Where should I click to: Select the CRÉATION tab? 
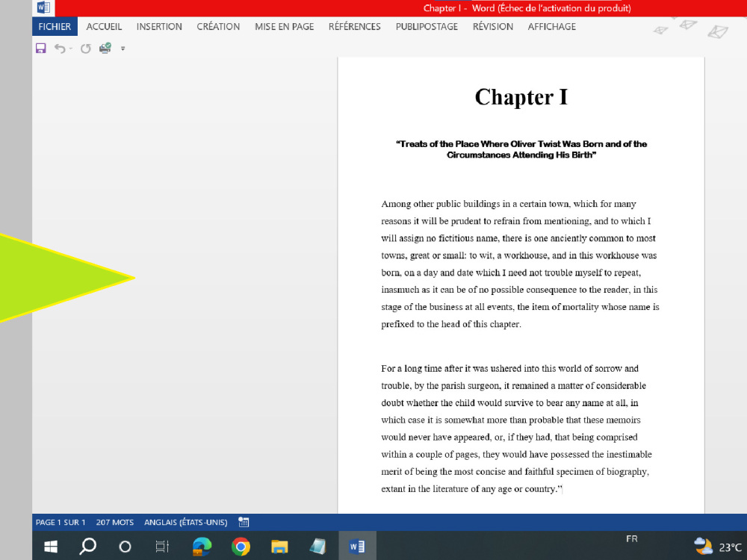(218, 27)
